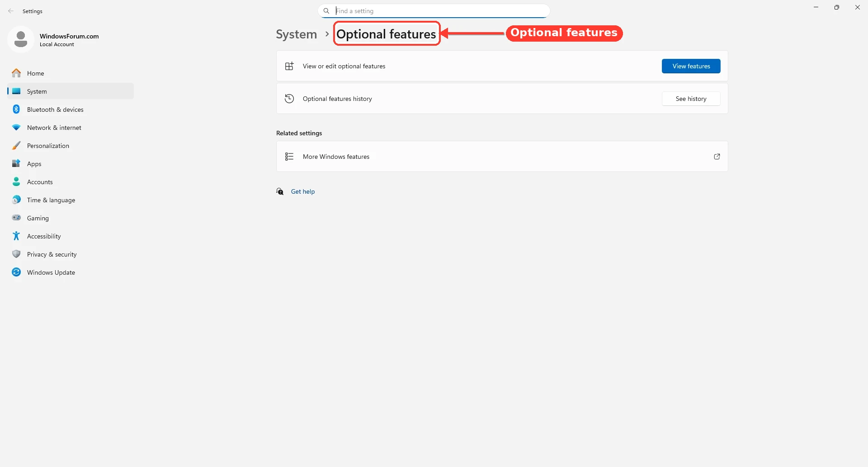Click the Personalization paintbrush icon
The image size is (868, 467).
(x=16, y=145)
